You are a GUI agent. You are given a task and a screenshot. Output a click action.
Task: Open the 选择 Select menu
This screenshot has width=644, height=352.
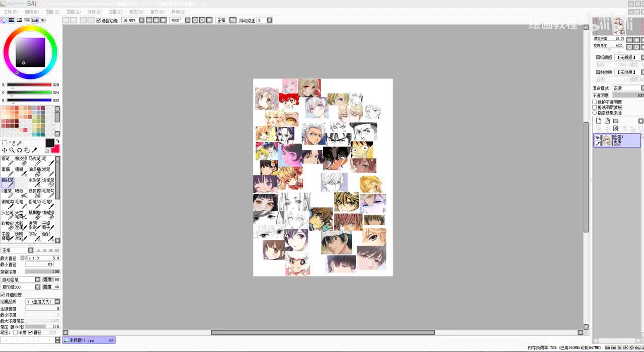tap(94, 12)
